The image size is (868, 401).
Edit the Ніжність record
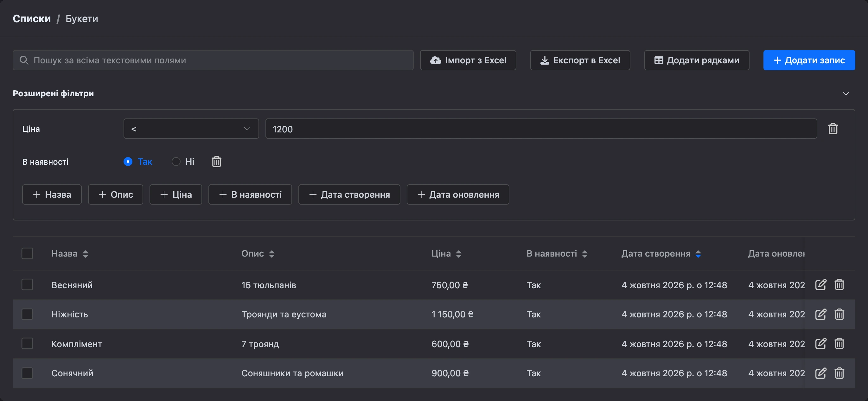click(820, 314)
